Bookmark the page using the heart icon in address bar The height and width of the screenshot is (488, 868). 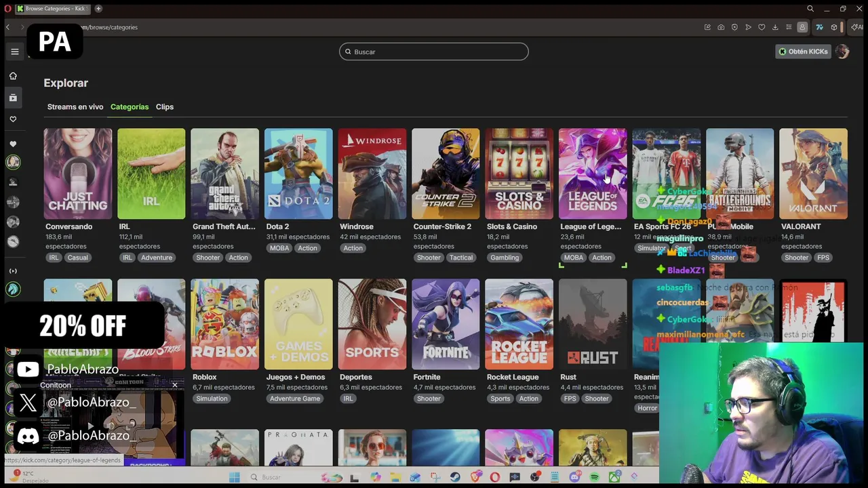(x=762, y=27)
